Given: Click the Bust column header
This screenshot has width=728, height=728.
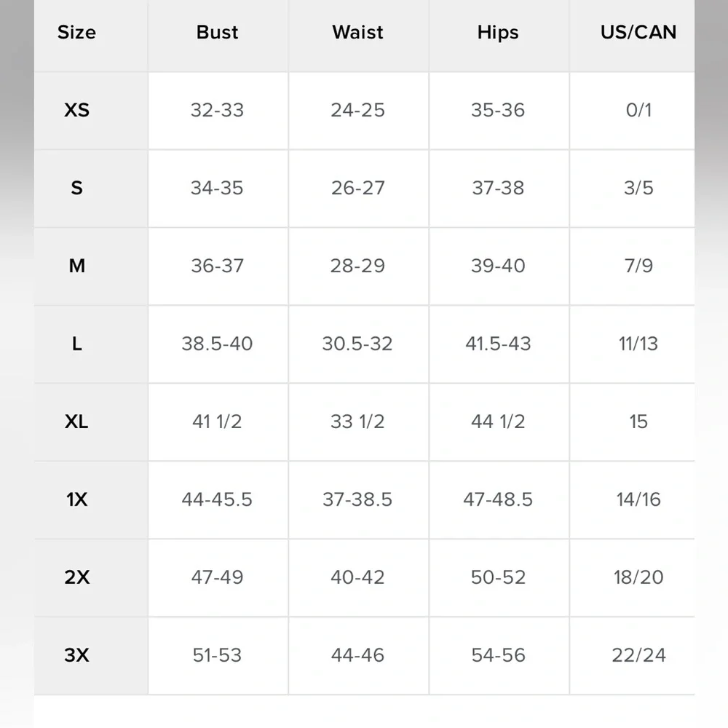Looking at the screenshot, I should click(217, 33).
